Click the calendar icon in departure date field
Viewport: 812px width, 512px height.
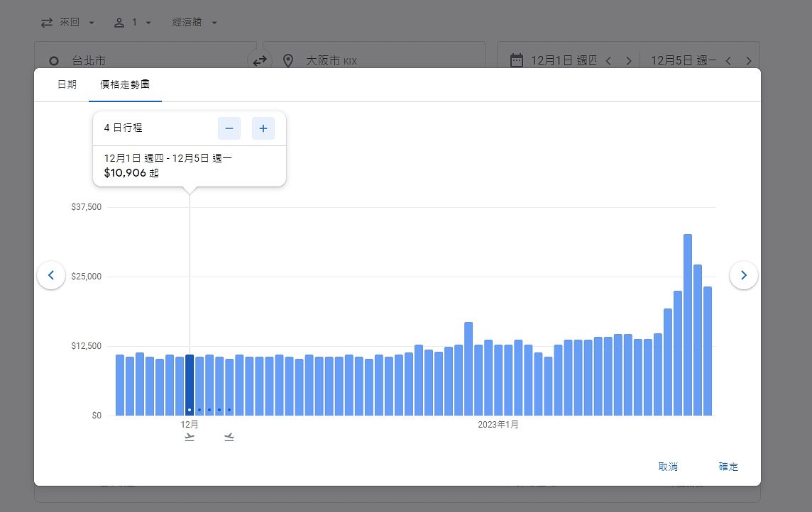coord(517,60)
